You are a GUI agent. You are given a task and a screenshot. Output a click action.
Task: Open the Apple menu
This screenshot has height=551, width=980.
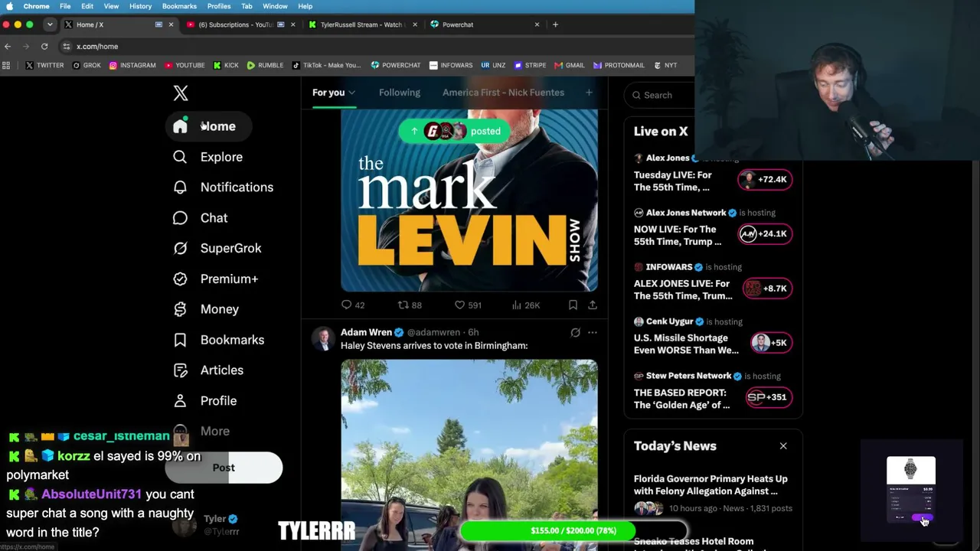point(9,6)
